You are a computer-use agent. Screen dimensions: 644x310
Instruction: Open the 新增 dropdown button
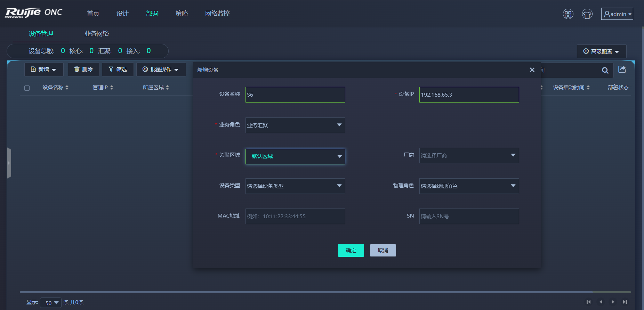(x=44, y=70)
